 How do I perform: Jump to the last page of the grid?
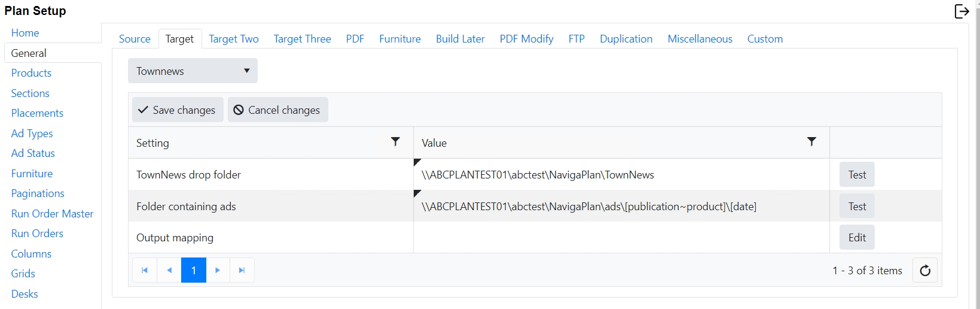click(242, 271)
